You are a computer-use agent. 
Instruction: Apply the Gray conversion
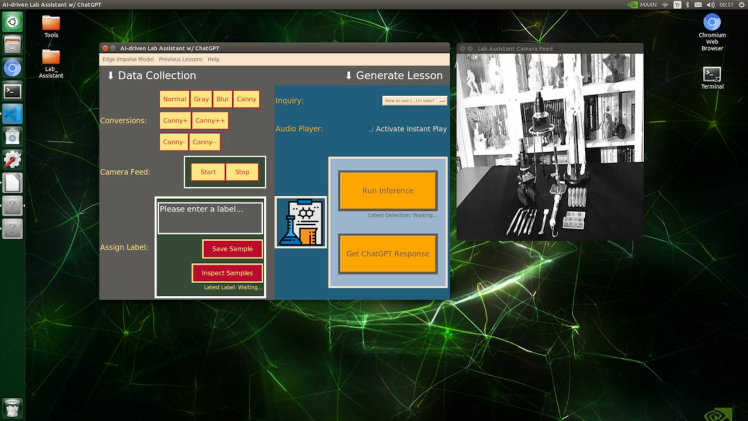coord(201,99)
